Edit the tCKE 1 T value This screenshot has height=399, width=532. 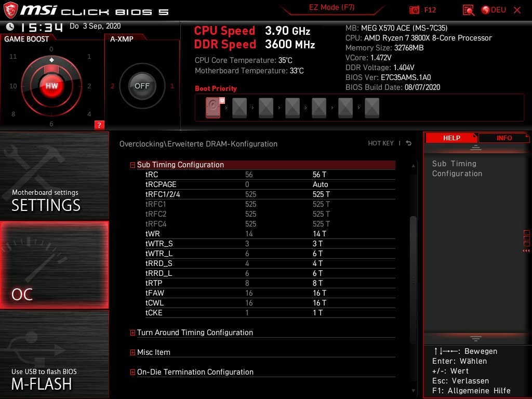coord(317,312)
